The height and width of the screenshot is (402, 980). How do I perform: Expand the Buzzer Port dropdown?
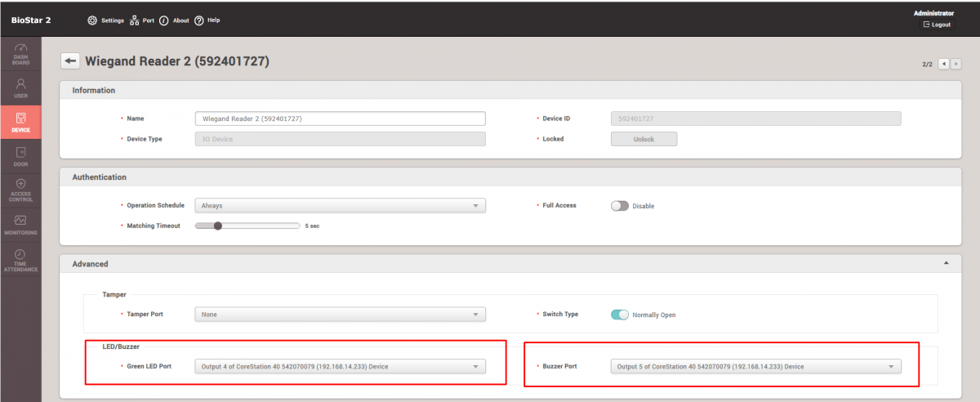click(755, 367)
